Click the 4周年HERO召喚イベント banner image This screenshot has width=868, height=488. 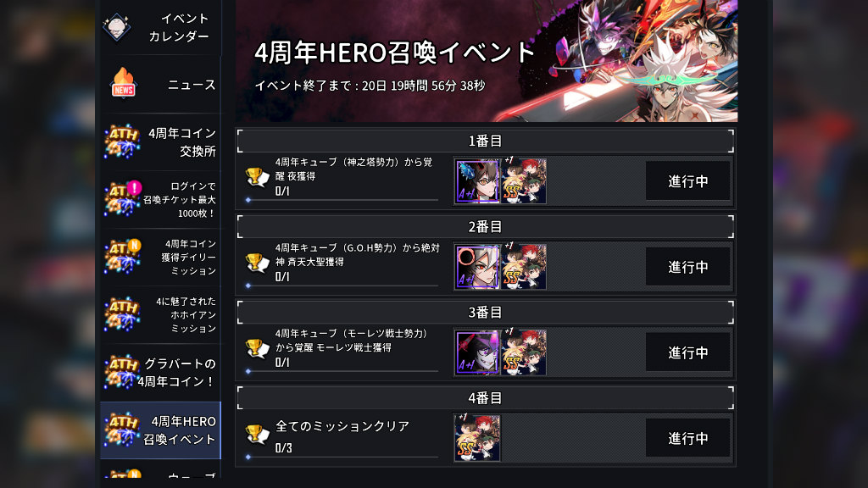click(487, 61)
